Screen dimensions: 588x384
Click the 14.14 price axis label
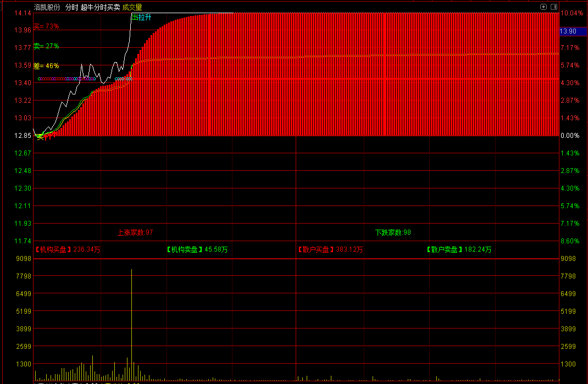(23, 13)
